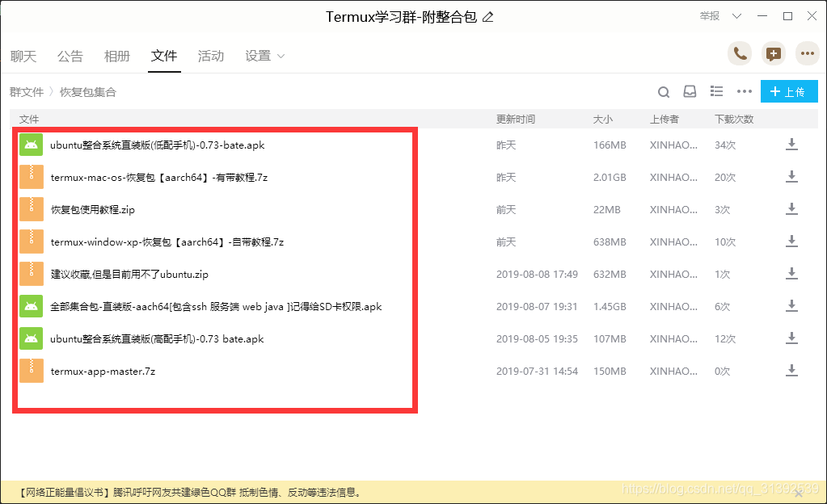Viewport: 827px width, 504px height.
Task: Download termux-window-xp恢复包 7z file
Action: tap(791, 241)
